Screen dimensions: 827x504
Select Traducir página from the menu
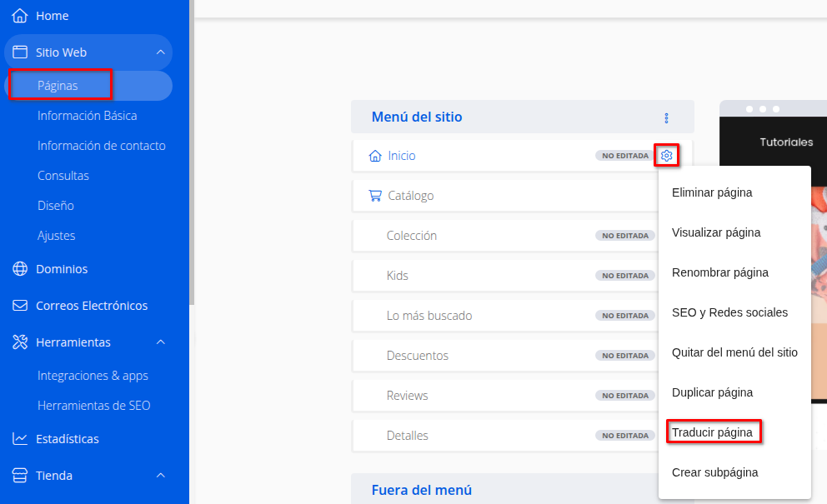712,432
